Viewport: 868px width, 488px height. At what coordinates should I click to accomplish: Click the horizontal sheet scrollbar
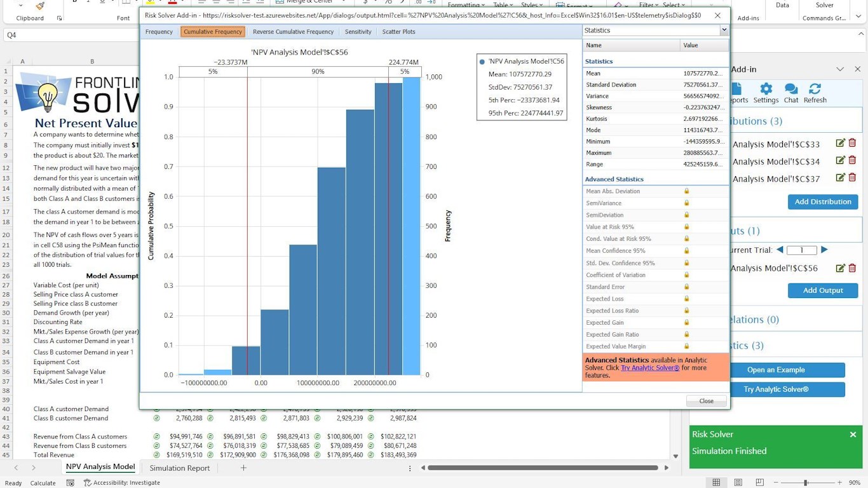click(x=543, y=468)
